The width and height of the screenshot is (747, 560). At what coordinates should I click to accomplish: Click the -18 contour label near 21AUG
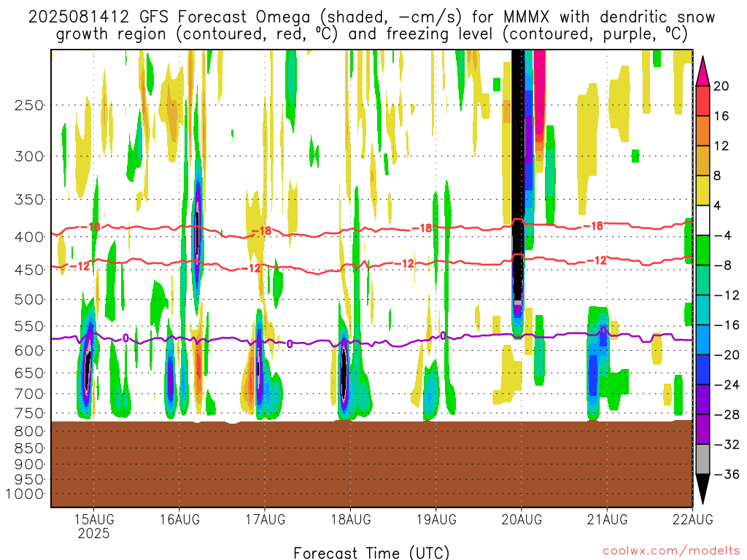coord(594,226)
